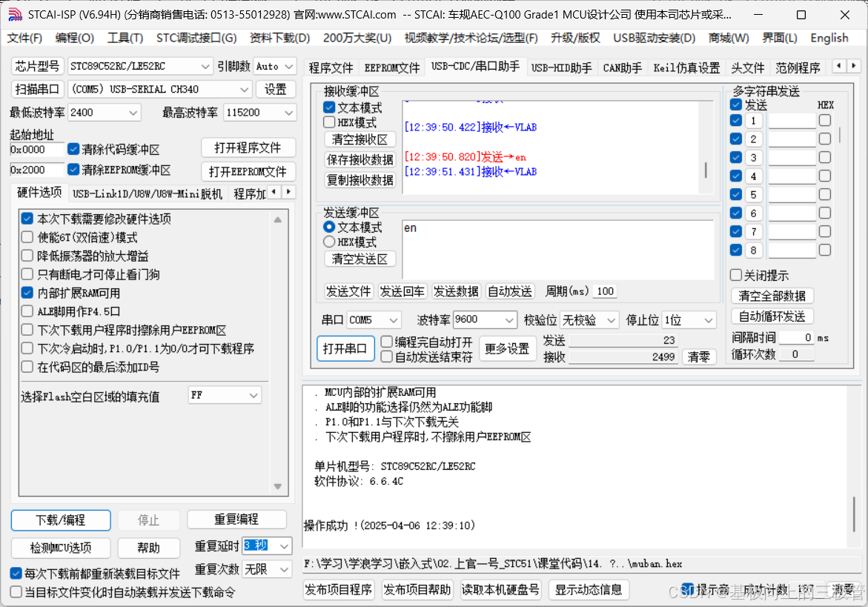The image size is (868, 607).
Task: Click the 更多设置 button
Action: (x=507, y=348)
